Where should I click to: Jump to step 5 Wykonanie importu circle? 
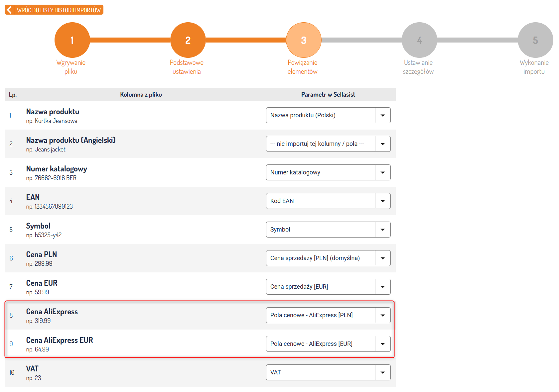[535, 40]
